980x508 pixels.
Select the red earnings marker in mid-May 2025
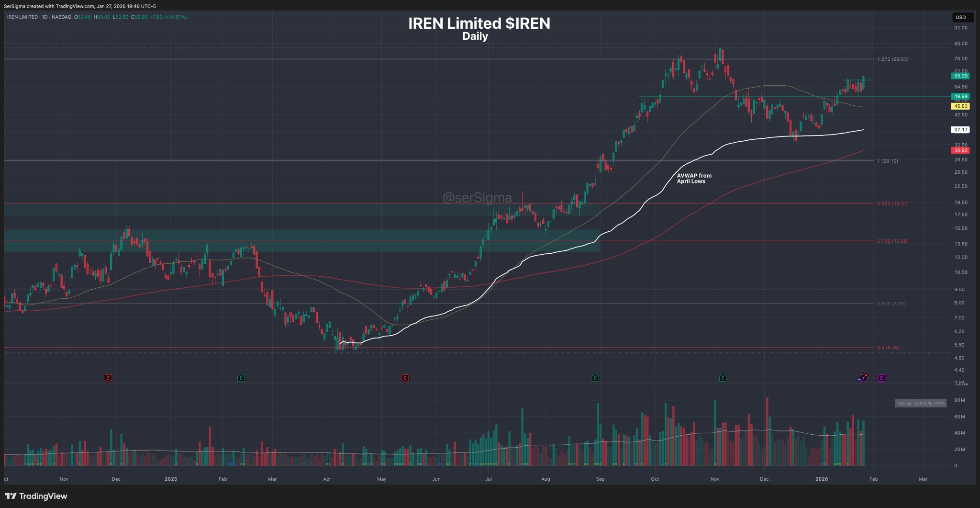click(x=405, y=378)
